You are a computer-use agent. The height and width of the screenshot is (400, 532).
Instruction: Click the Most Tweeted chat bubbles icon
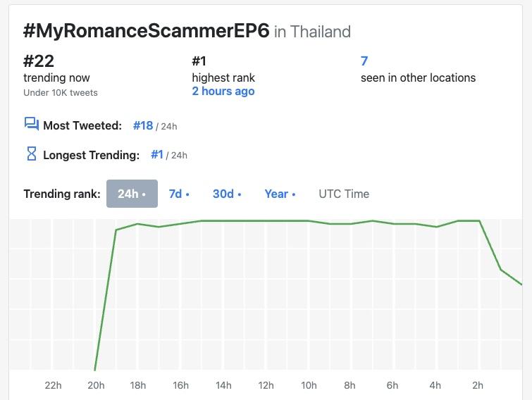tap(31, 125)
